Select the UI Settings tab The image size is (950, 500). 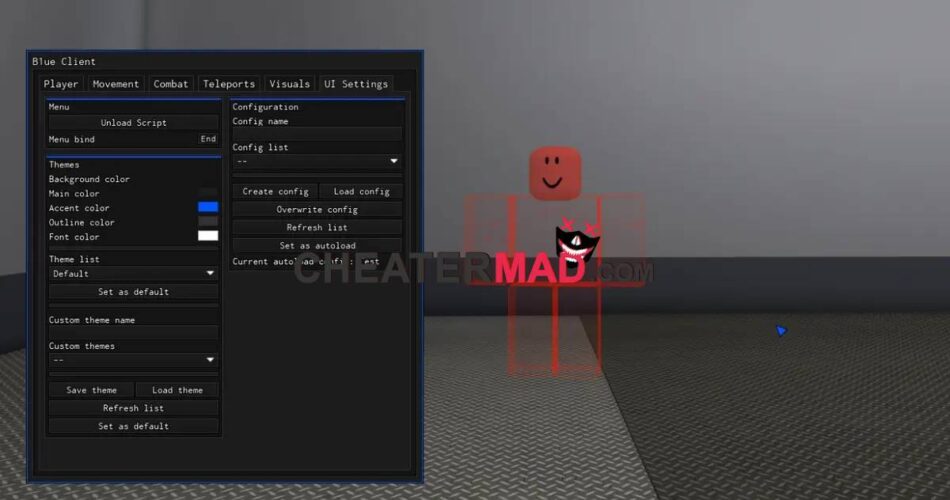coord(356,84)
